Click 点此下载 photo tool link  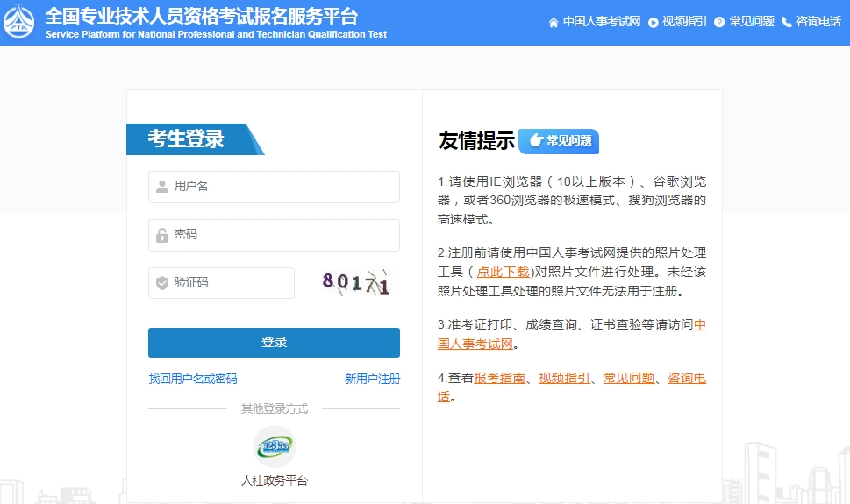point(503,272)
